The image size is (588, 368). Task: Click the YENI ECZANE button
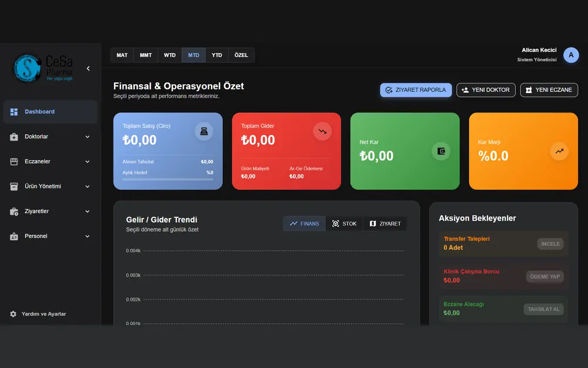(549, 90)
